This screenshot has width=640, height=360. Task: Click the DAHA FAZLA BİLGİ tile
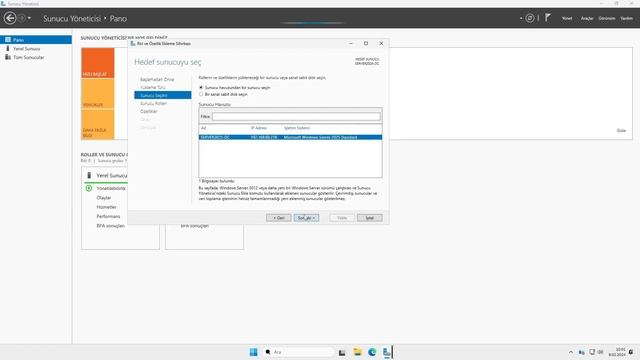pyautogui.click(x=98, y=124)
